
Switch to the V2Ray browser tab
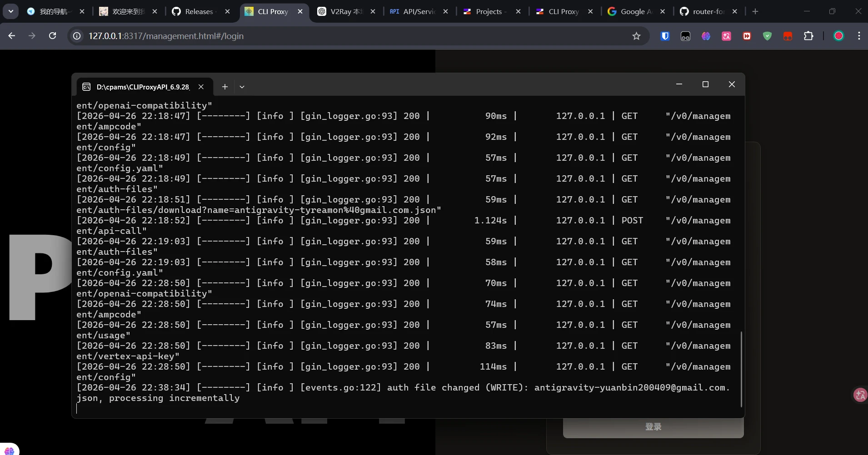[x=347, y=11]
